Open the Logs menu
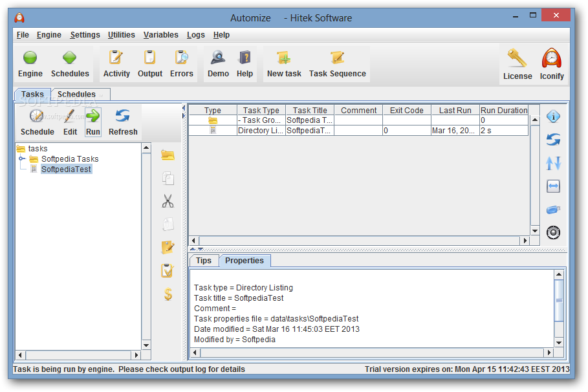588x392 pixels. [196, 35]
